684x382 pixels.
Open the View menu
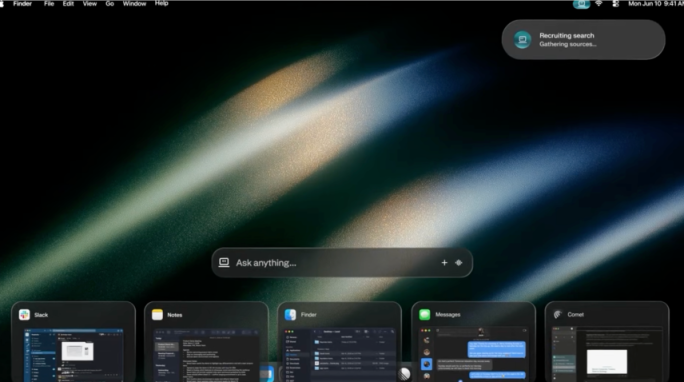click(x=89, y=3)
